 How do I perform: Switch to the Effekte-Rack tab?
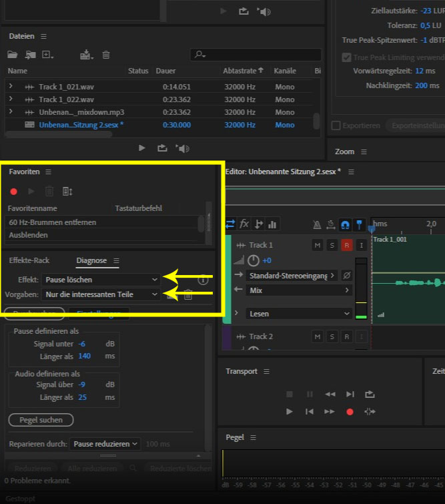pos(29,260)
